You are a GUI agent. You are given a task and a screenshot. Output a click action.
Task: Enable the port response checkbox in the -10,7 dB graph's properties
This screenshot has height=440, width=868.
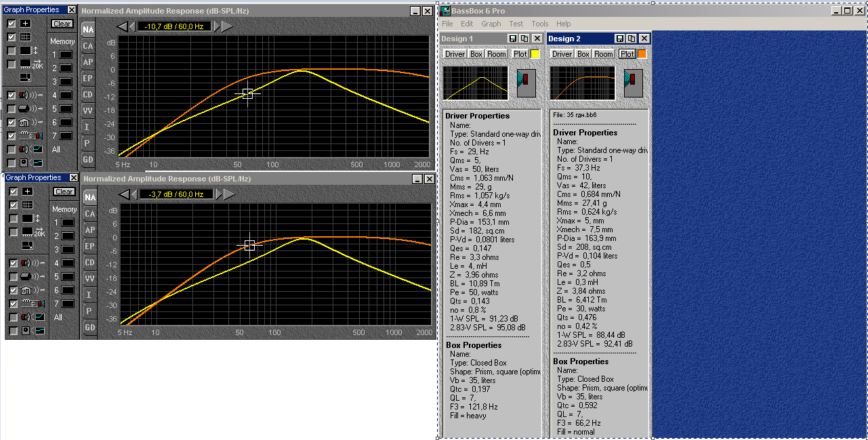[12, 109]
